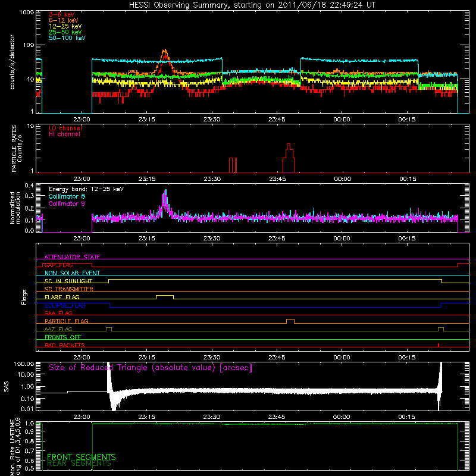
Task: Select the Collimator 9 legend label
Action: click(67, 203)
